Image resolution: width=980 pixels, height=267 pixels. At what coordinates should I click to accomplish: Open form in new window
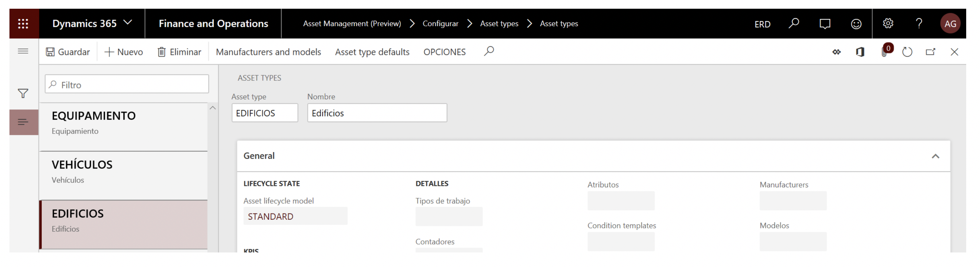931,52
